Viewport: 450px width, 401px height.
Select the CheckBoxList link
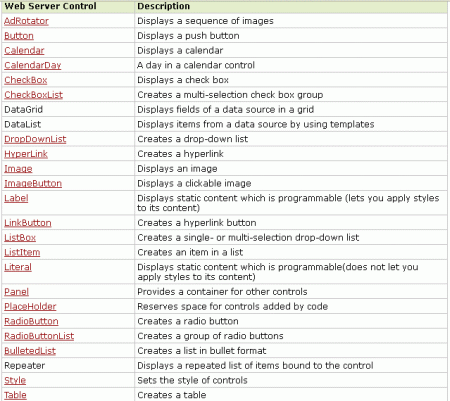click(x=33, y=95)
